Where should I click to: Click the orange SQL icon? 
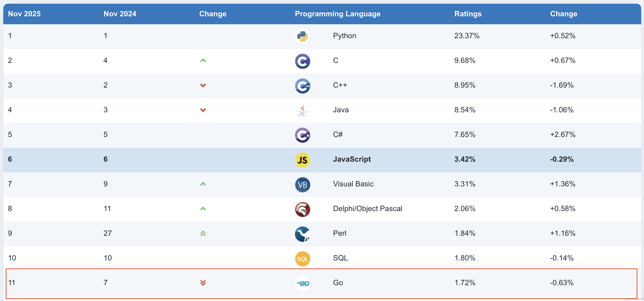pyautogui.click(x=302, y=259)
